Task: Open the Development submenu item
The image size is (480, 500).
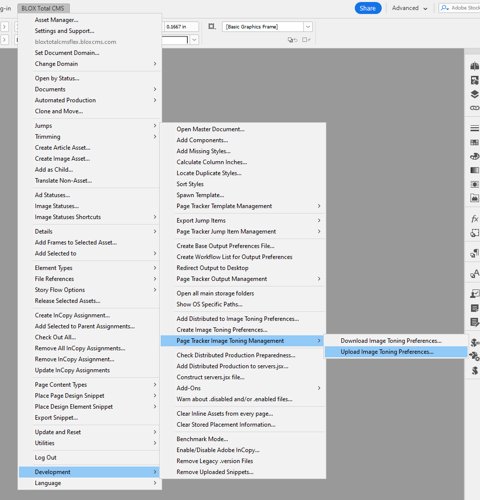Action: (x=89, y=472)
